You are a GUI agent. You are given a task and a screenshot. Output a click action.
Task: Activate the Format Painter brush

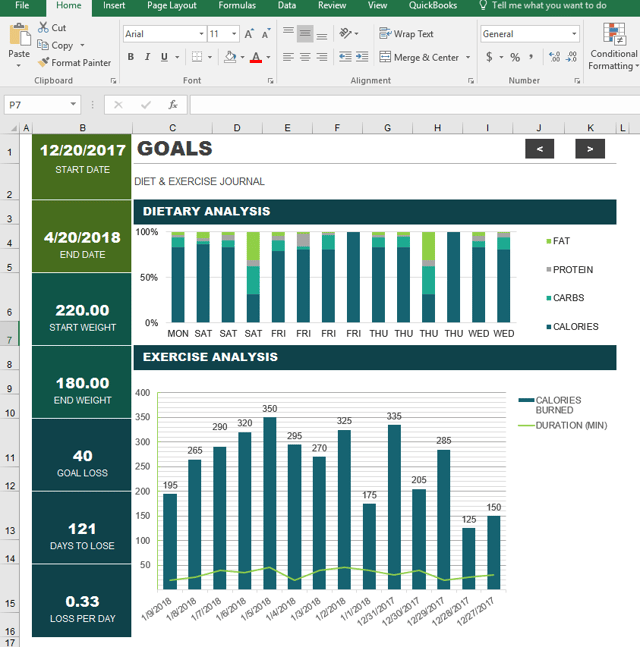point(43,62)
